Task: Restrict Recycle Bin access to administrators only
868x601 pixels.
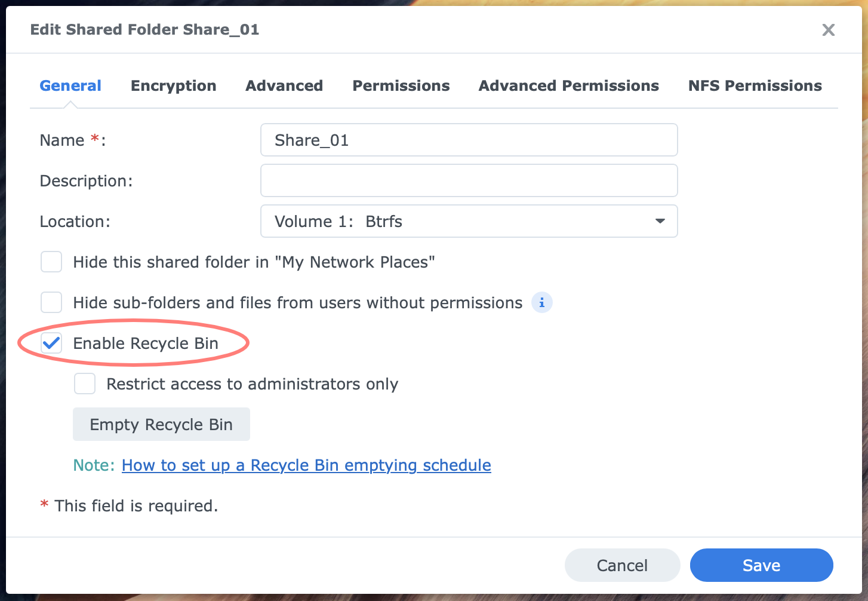Action: tap(85, 384)
